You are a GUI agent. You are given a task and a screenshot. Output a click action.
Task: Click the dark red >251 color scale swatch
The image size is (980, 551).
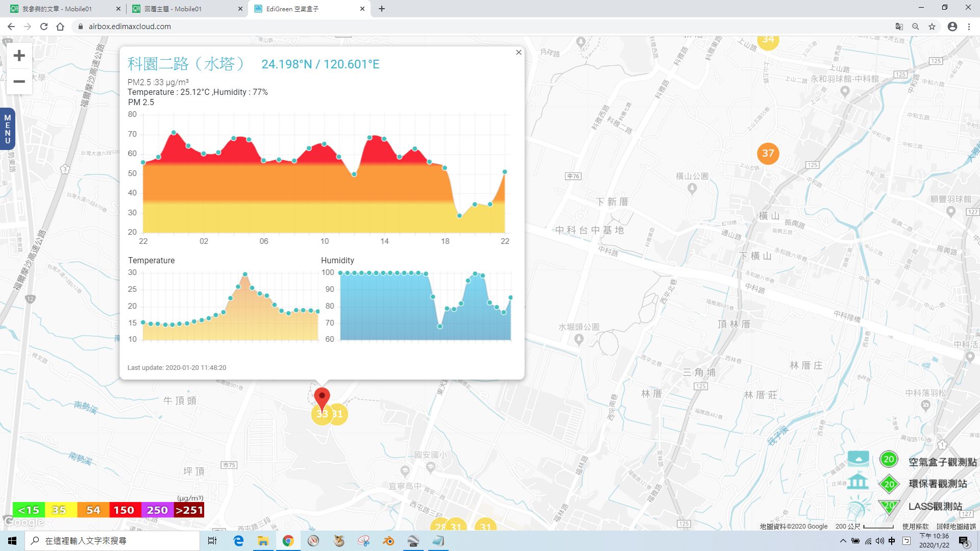coord(189,510)
